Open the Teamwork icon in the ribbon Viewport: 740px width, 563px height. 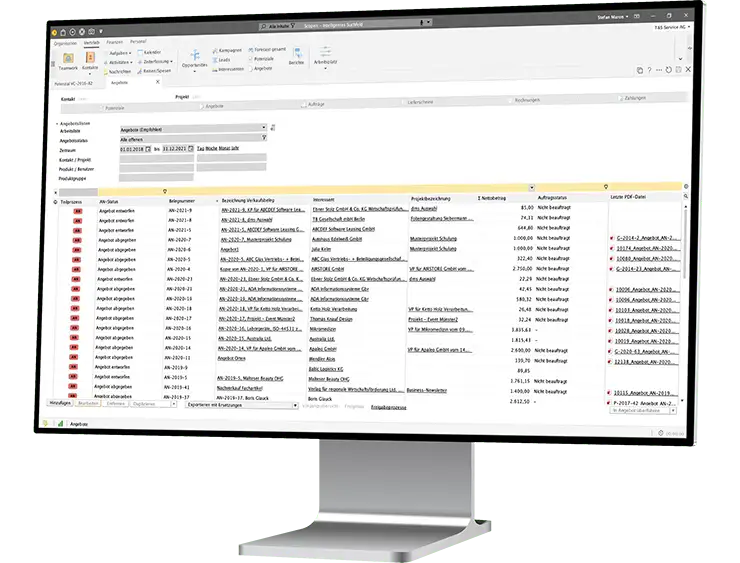click(x=68, y=59)
